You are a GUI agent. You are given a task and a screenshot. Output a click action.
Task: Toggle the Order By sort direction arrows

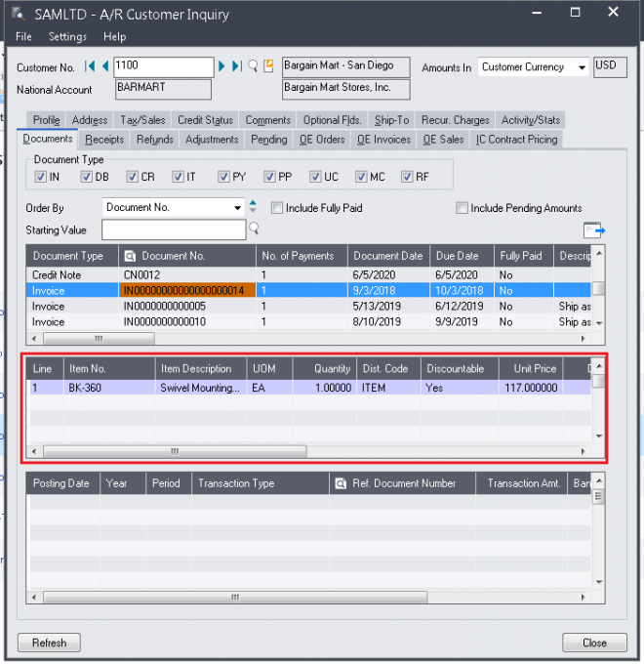click(x=254, y=207)
